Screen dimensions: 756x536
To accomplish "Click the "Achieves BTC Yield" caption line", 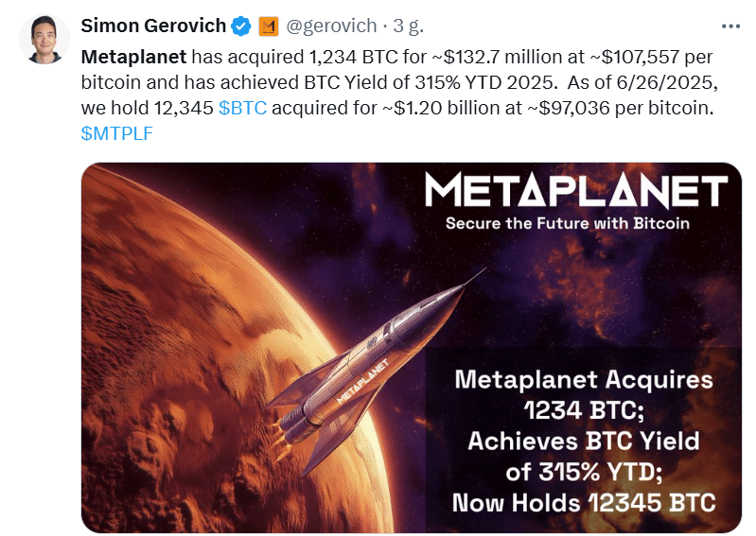I will click(x=583, y=441).
